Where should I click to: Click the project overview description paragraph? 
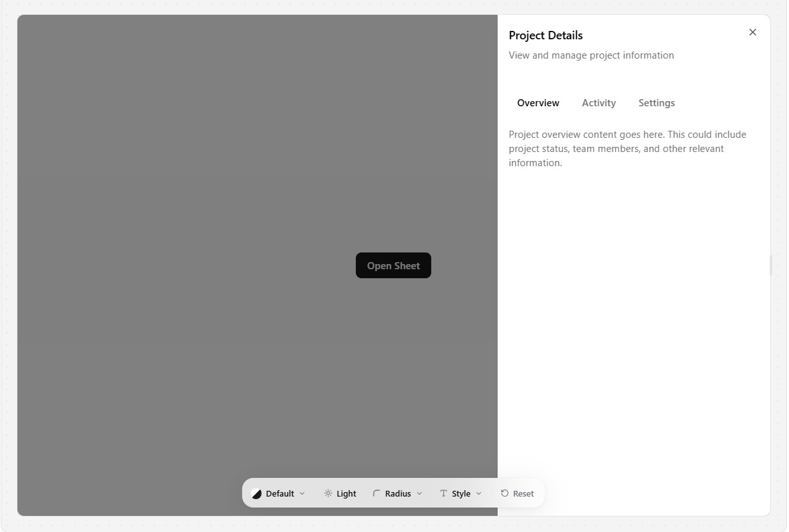(627, 149)
